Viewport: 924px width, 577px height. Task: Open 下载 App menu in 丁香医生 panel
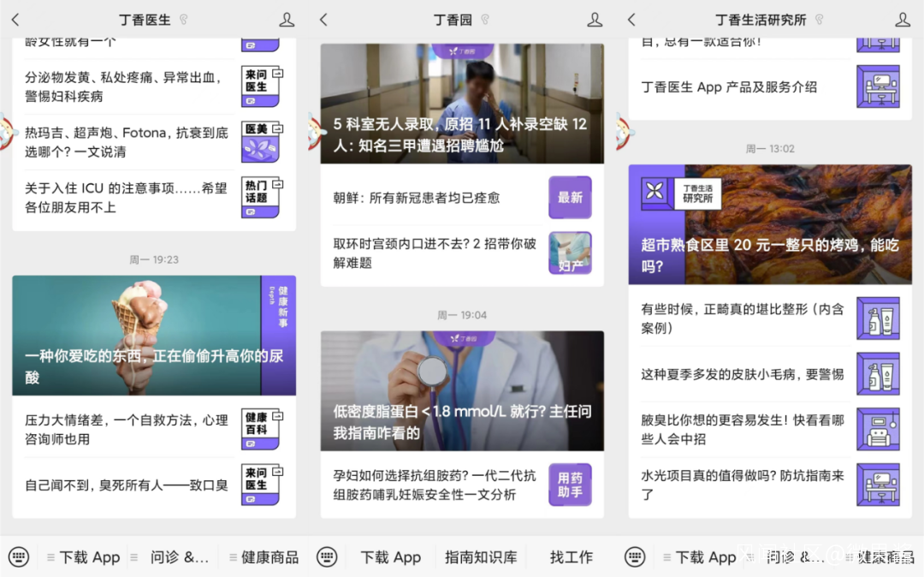click(x=84, y=557)
